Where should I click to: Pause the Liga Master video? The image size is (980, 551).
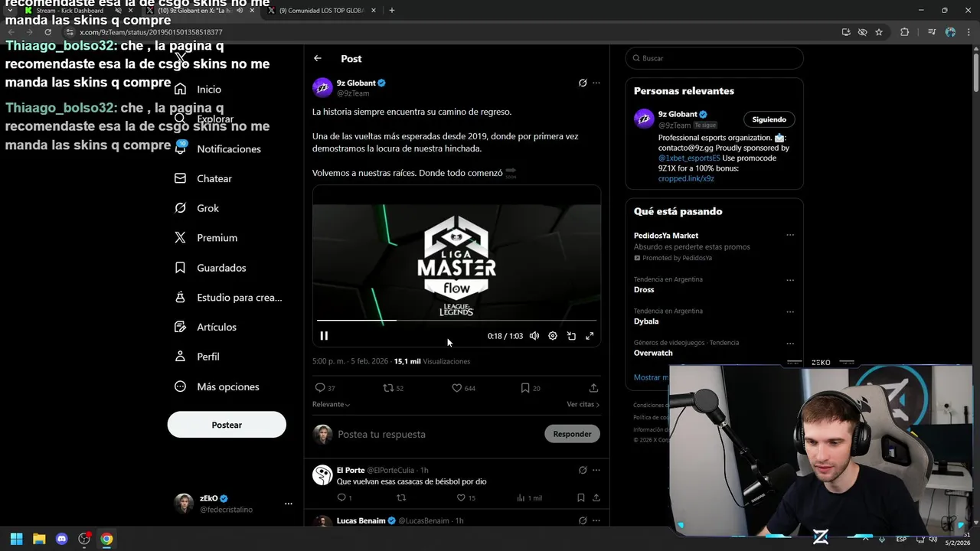click(324, 336)
